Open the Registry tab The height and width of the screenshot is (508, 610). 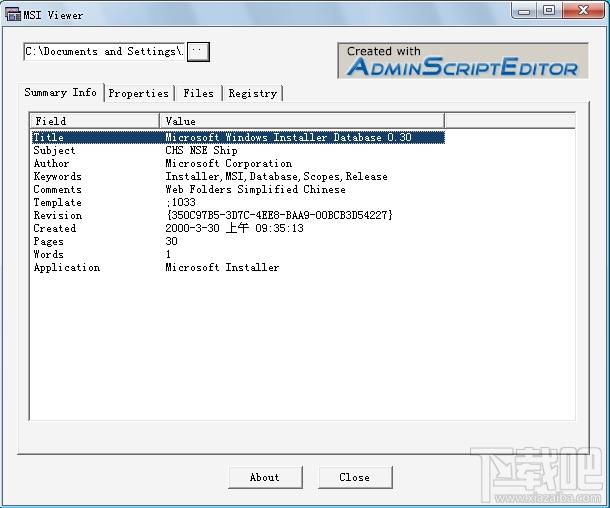[x=252, y=93]
